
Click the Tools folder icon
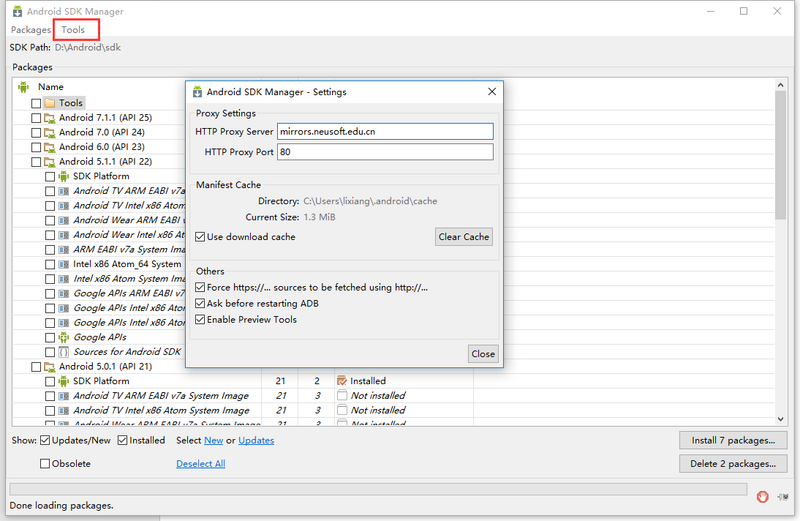(49, 103)
